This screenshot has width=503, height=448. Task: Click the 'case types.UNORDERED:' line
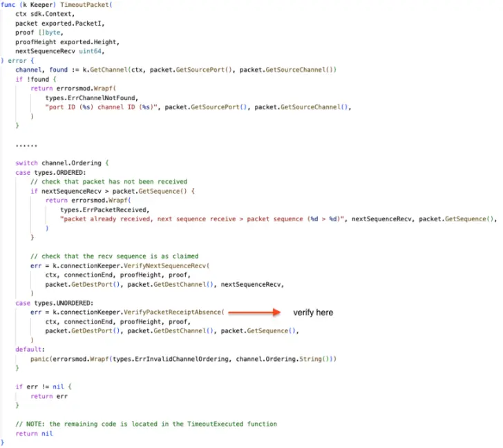[55, 303]
